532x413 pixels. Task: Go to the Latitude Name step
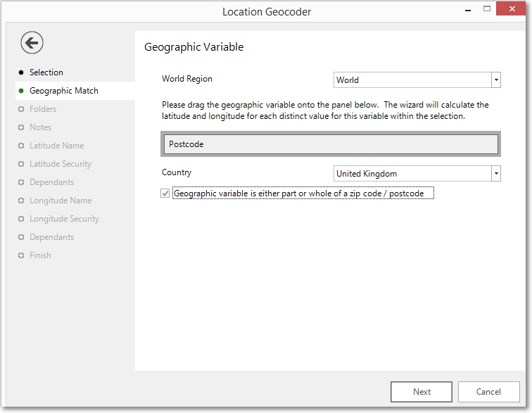click(x=57, y=146)
